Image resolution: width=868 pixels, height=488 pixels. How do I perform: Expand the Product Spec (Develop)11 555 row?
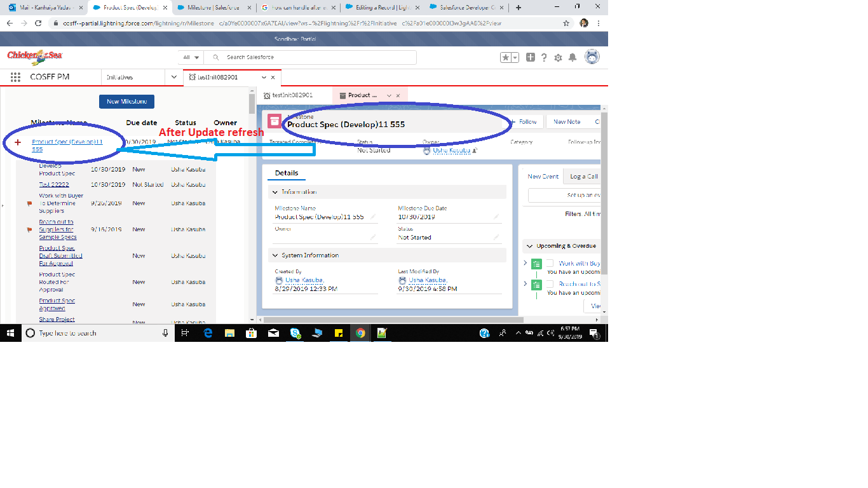(18, 142)
